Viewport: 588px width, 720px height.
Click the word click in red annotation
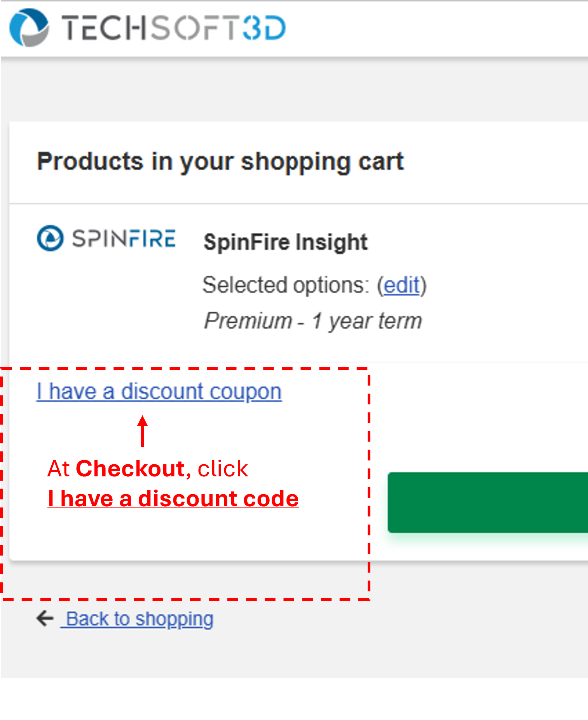223,469
